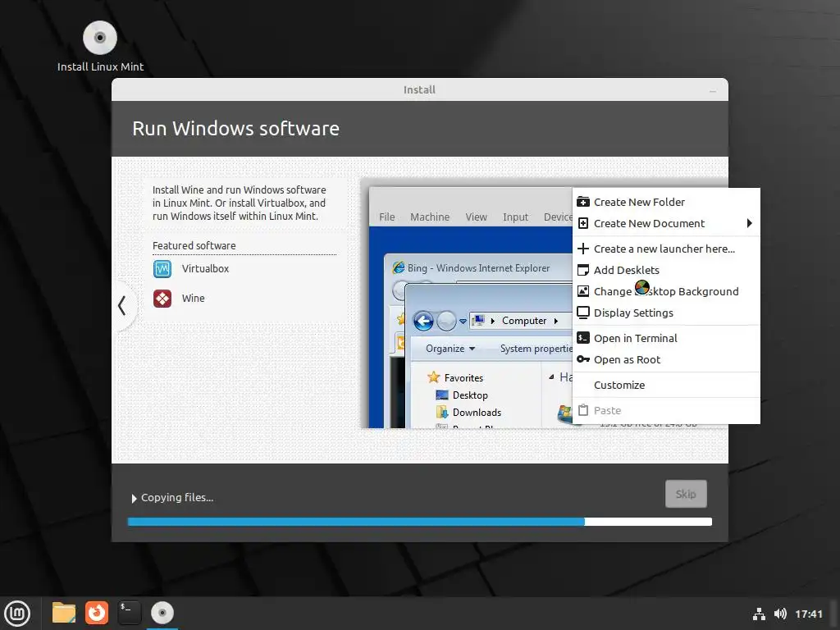Screen dimensions: 840x630
Task: Click the Virtualbox label text
Action: coord(205,269)
